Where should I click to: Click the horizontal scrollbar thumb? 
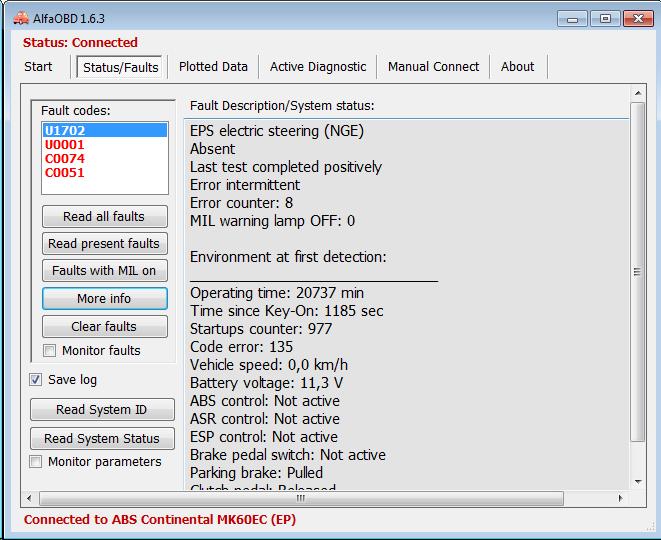pos(301,498)
